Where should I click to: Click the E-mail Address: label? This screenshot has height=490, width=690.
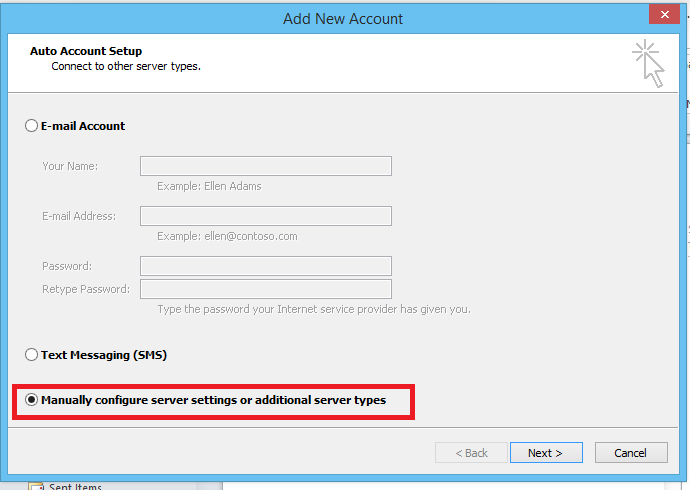tap(79, 216)
